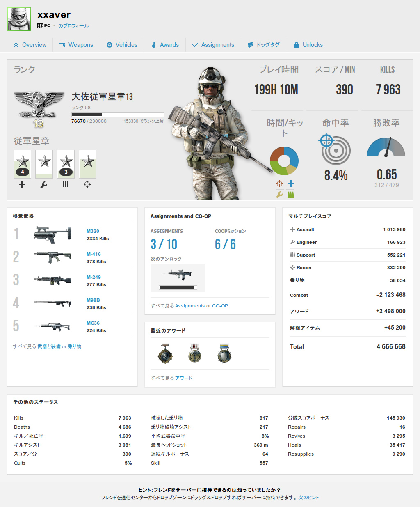The width and height of the screenshot is (420, 507).
Task: Click the Support ammo icon under stars
Action: tap(66, 184)
